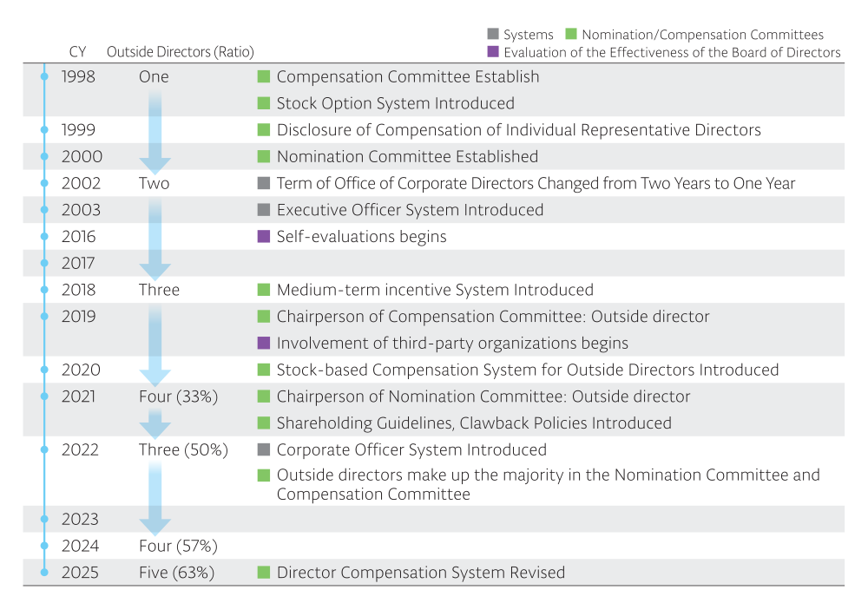
Task: Select the 1998 timeline dot
Action: [x=44, y=76]
